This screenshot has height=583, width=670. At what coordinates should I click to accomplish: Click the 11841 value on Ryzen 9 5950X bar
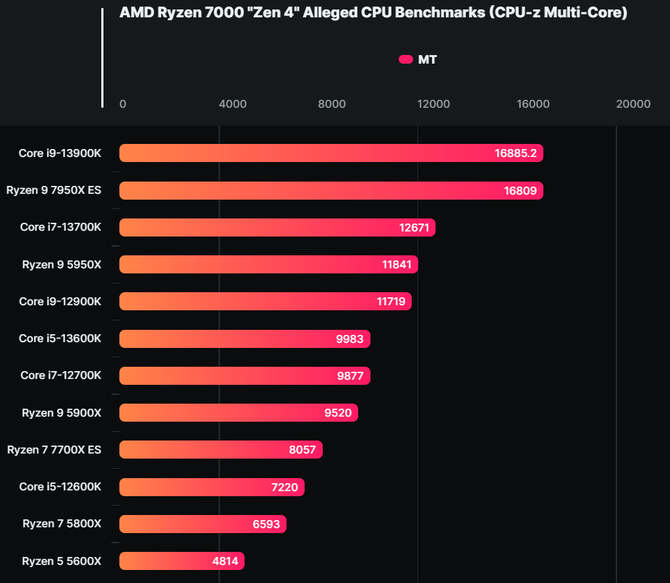[x=396, y=264]
